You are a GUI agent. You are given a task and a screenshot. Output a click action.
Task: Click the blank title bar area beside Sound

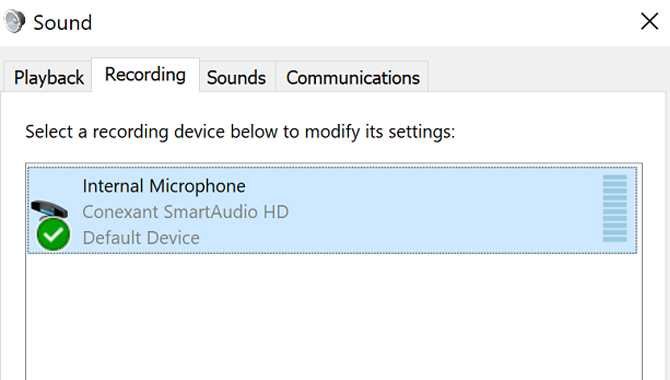click(363, 21)
